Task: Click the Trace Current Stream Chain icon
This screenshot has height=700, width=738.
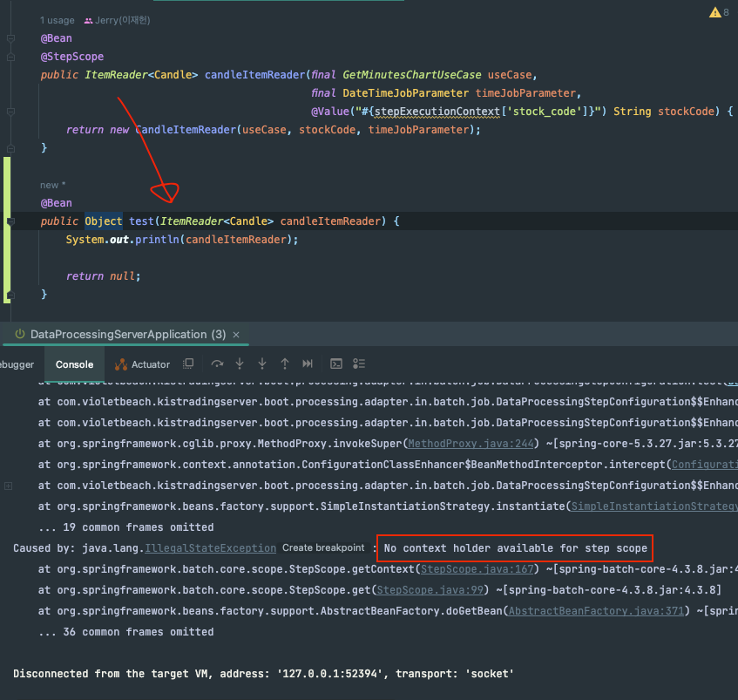Action: coord(359,364)
